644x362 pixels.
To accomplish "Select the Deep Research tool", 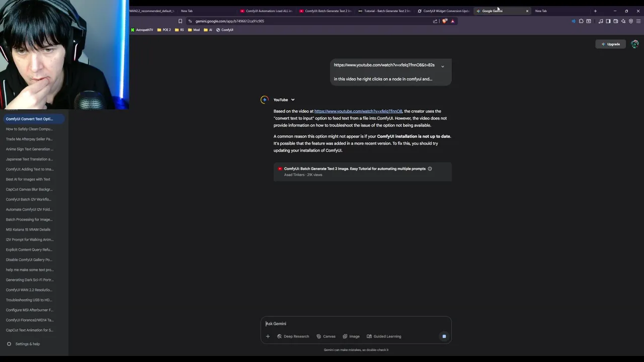I will click(293, 336).
